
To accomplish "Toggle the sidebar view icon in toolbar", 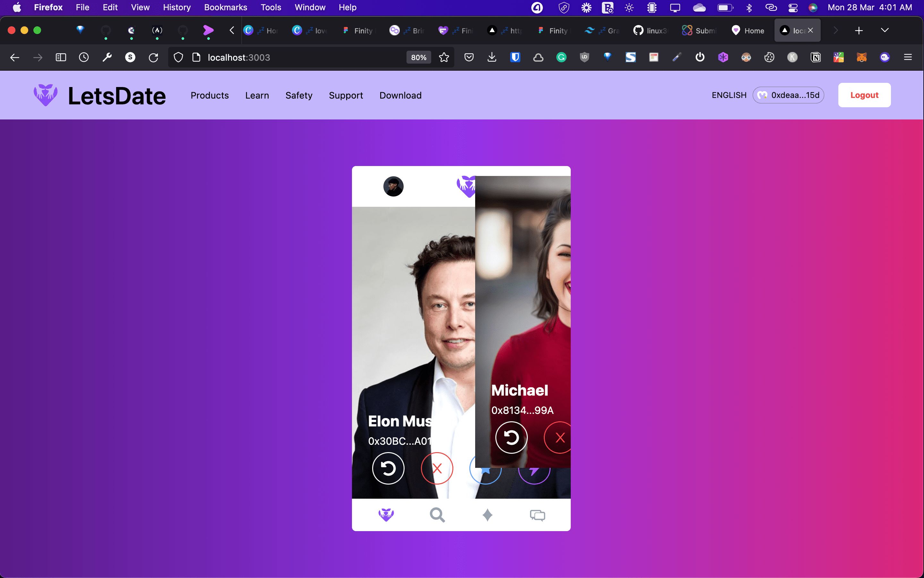I will 61,57.
